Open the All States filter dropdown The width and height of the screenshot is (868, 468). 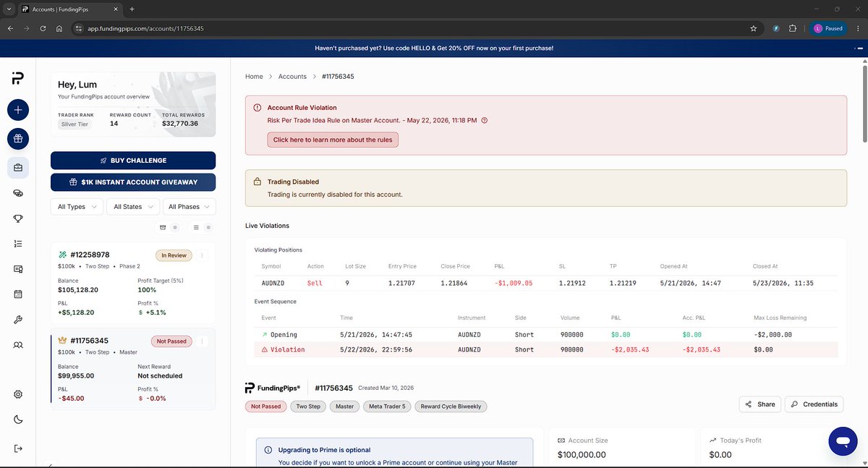pyautogui.click(x=133, y=207)
